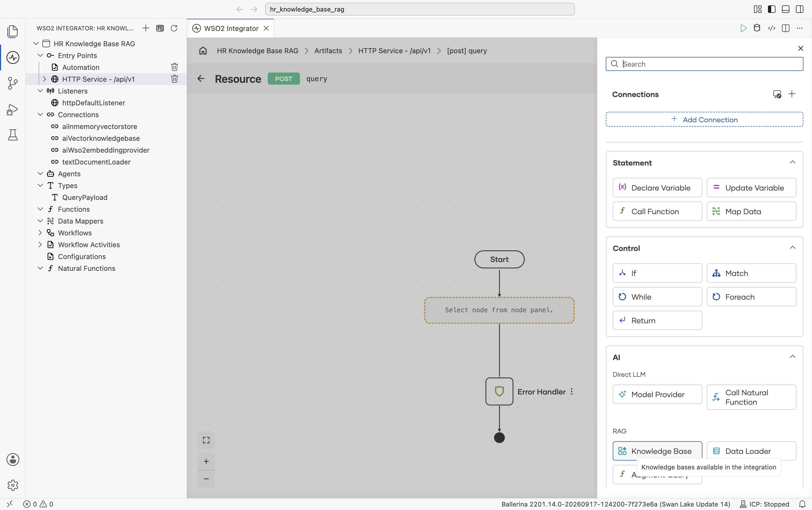Open HTTP Service - /api/v1 breadcrumb
The image size is (812, 510).
[394, 51]
